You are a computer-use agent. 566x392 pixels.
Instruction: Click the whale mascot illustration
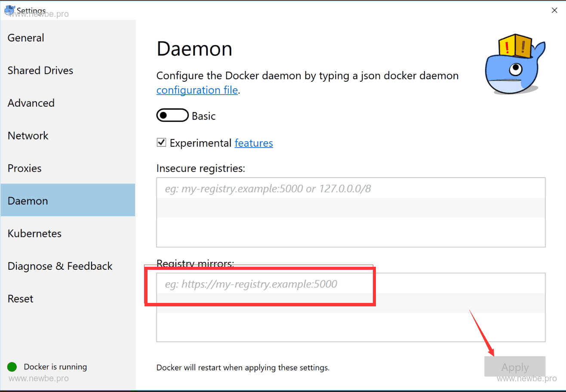click(514, 66)
